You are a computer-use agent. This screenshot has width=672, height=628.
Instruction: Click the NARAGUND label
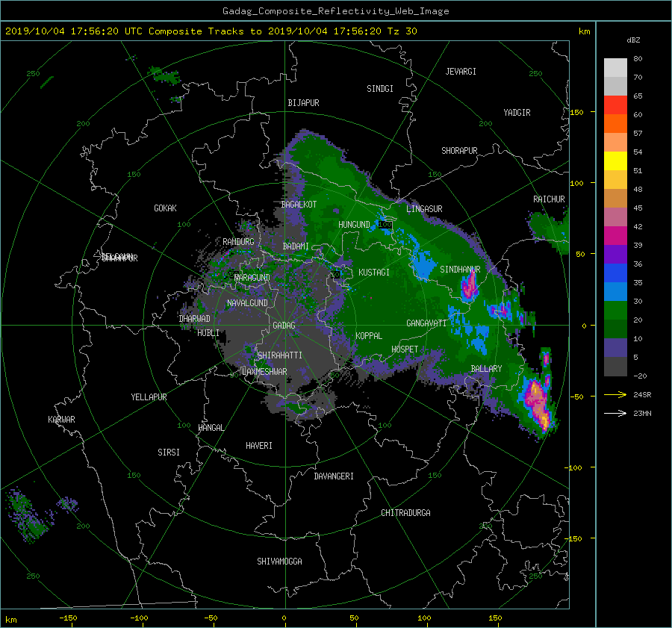[252, 278]
